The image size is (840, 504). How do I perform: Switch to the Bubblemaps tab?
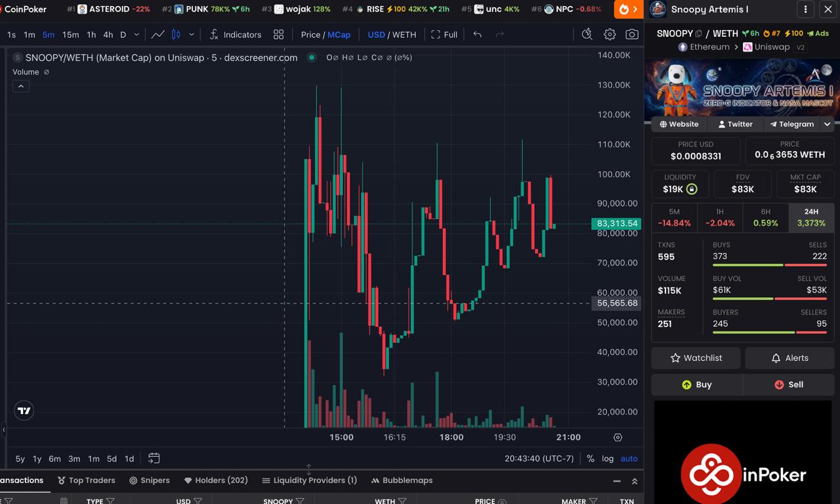402,480
